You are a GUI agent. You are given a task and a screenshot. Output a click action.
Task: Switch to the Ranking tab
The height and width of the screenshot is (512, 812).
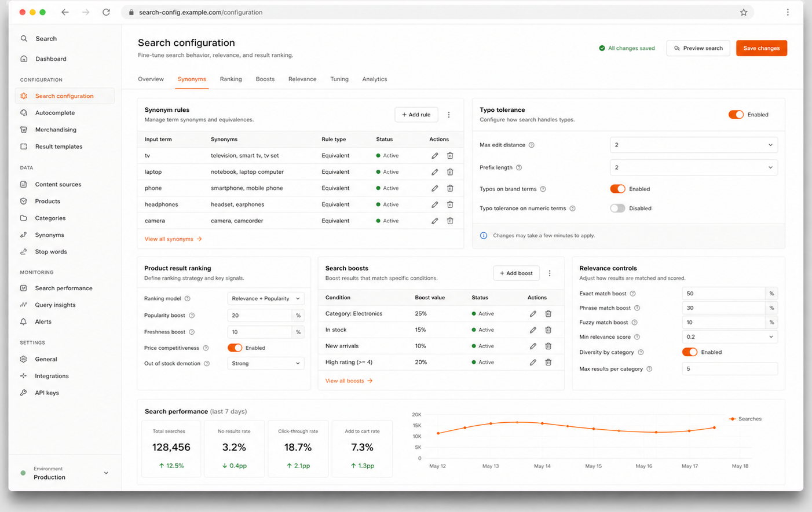point(231,79)
